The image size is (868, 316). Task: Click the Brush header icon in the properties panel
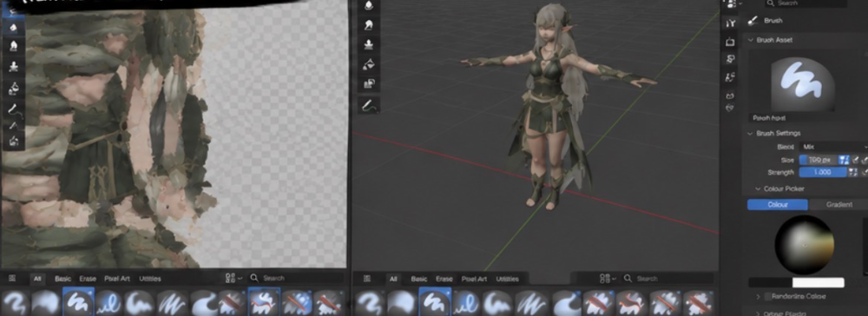coord(753,21)
